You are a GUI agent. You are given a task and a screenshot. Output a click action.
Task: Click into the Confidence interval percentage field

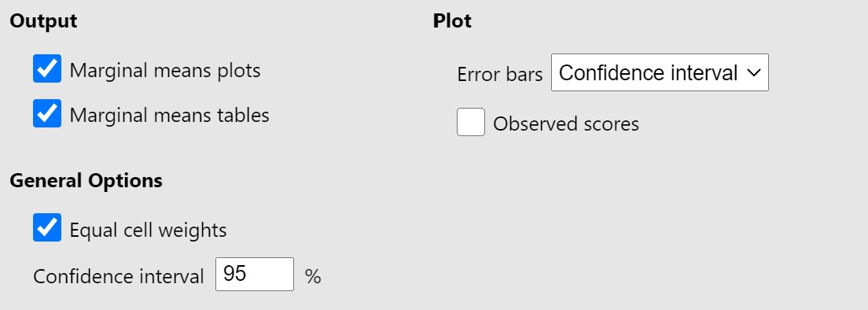coord(255,274)
